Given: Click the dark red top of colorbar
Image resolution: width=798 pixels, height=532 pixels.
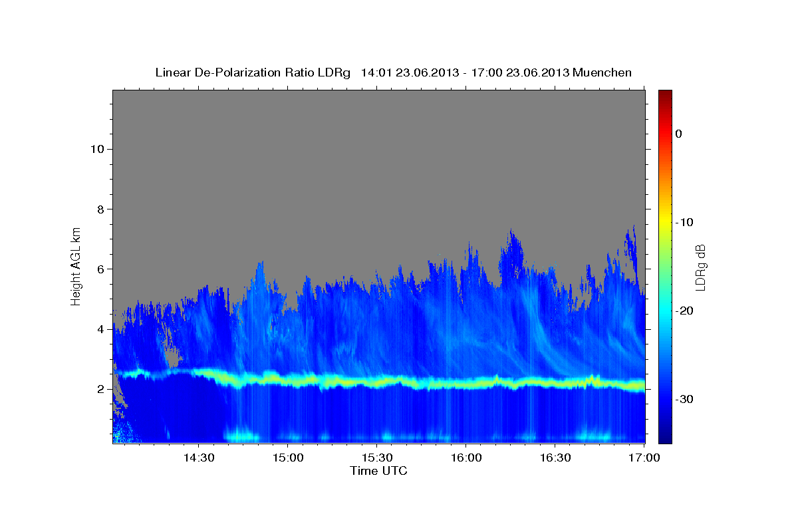Looking at the screenshot, I should tap(665, 94).
